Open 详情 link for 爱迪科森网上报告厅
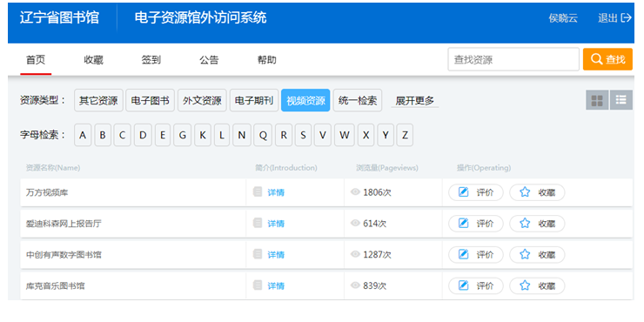Image resolution: width=644 pixels, height=322 pixels. (276, 224)
